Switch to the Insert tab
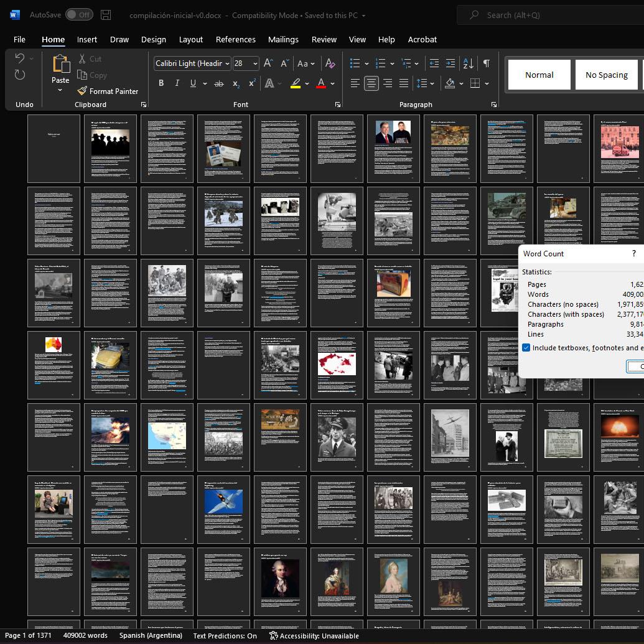This screenshot has height=644, width=644. tap(87, 39)
